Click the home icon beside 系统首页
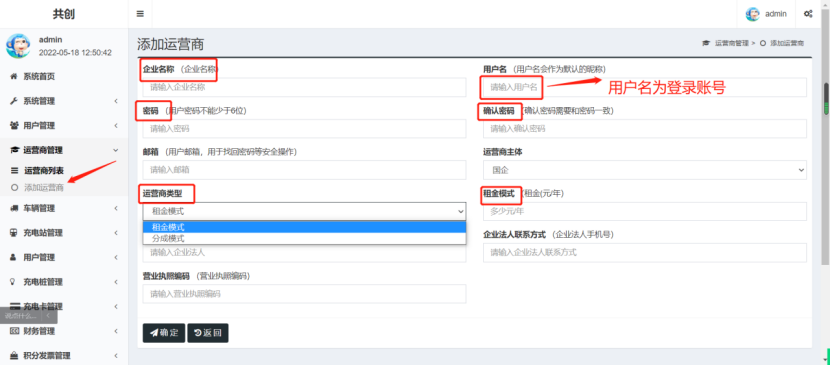831x365 pixels. pyautogui.click(x=14, y=76)
